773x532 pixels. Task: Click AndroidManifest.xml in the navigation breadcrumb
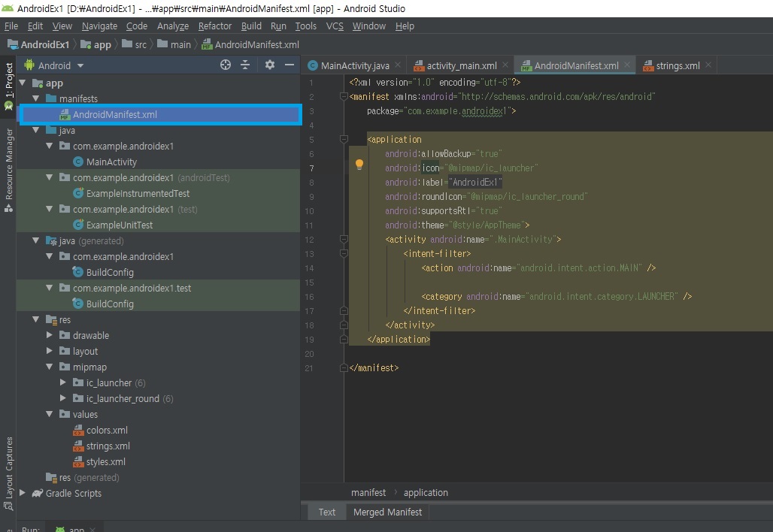(250, 45)
